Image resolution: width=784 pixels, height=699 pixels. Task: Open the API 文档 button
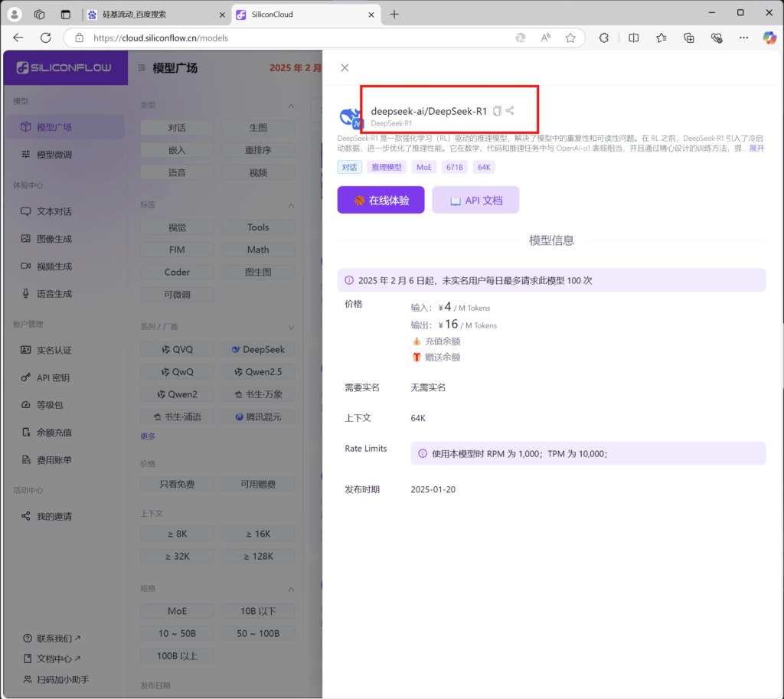[475, 200]
